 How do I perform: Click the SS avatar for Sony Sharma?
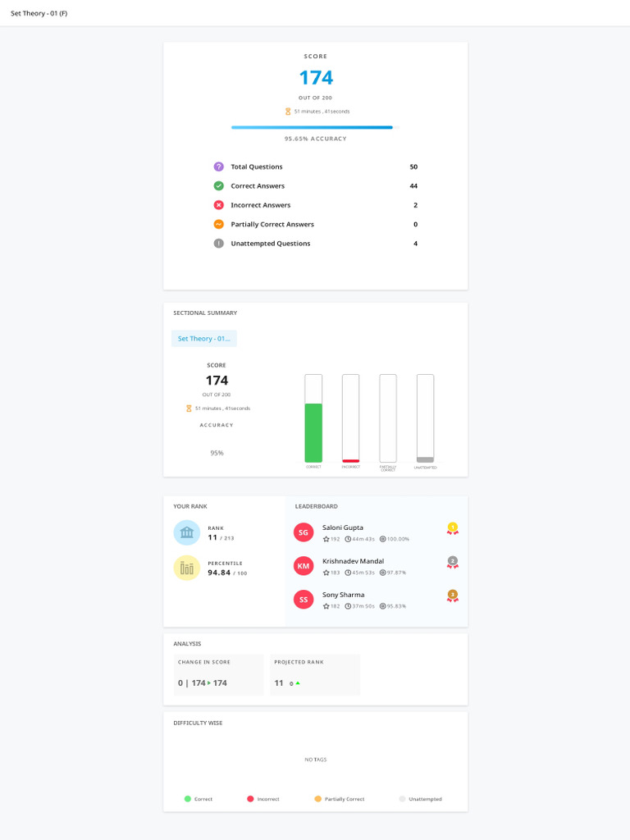[304, 600]
